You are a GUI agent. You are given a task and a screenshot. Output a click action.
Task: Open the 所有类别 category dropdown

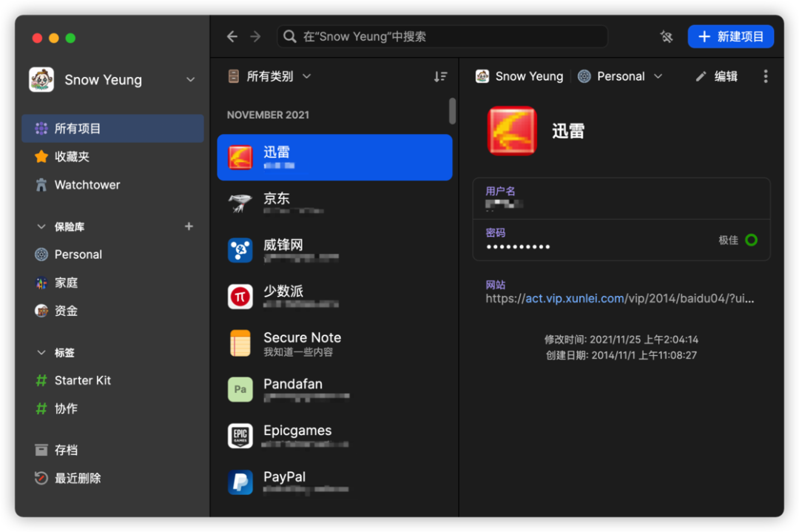(x=269, y=76)
